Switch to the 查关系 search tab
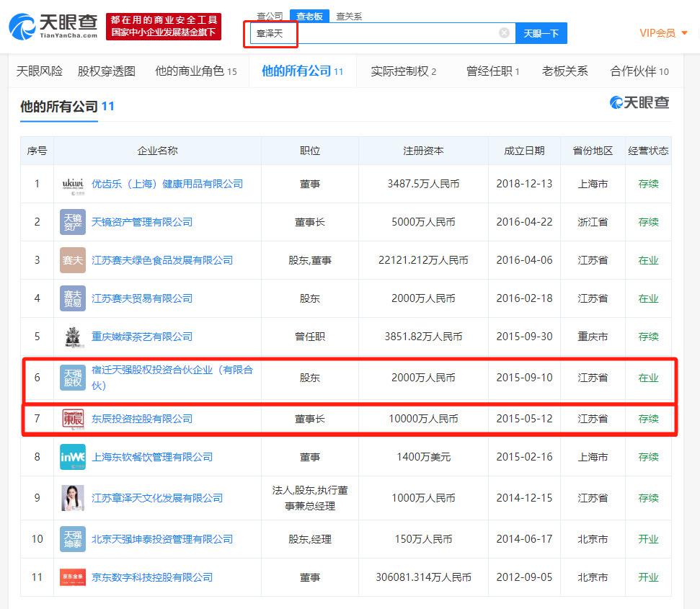Viewport: 700px width, 609px height. tap(349, 16)
